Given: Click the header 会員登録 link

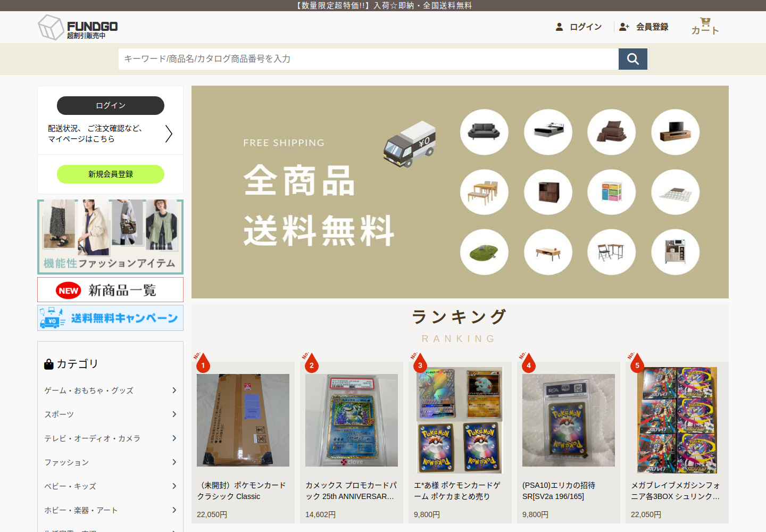Looking at the screenshot, I should pyautogui.click(x=652, y=27).
